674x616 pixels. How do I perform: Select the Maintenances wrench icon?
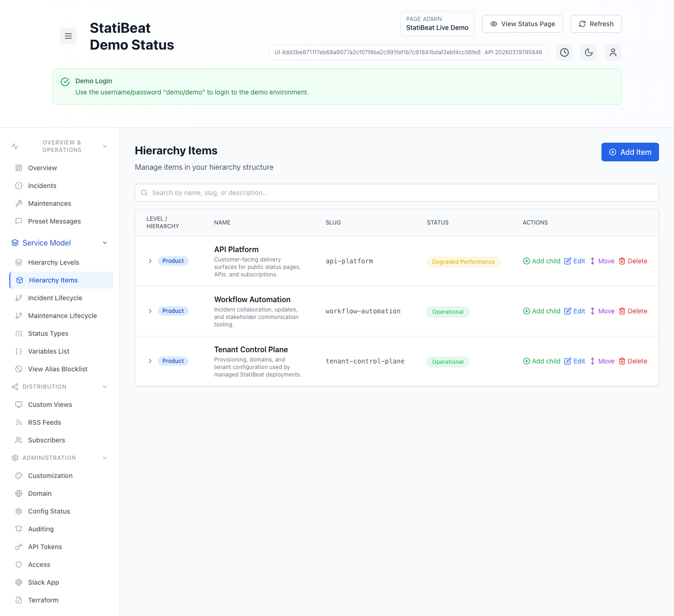click(19, 203)
